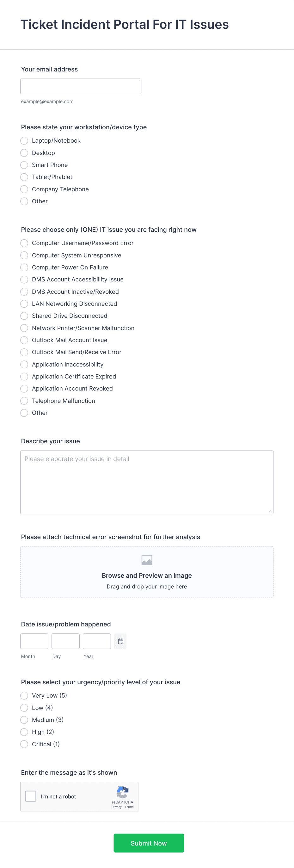Open the calendar date picker

pos(120,641)
